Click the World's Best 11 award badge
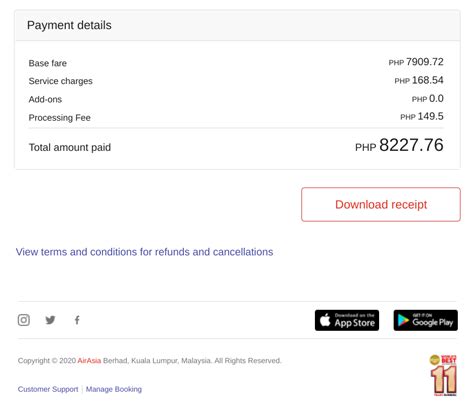This screenshot has width=474, height=403. click(x=443, y=375)
